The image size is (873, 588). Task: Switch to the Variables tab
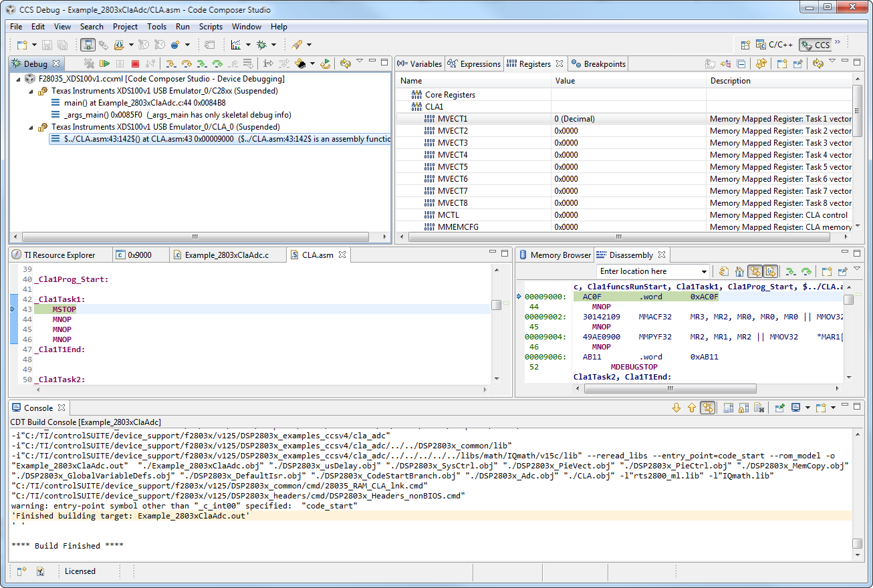click(x=419, y=64)
